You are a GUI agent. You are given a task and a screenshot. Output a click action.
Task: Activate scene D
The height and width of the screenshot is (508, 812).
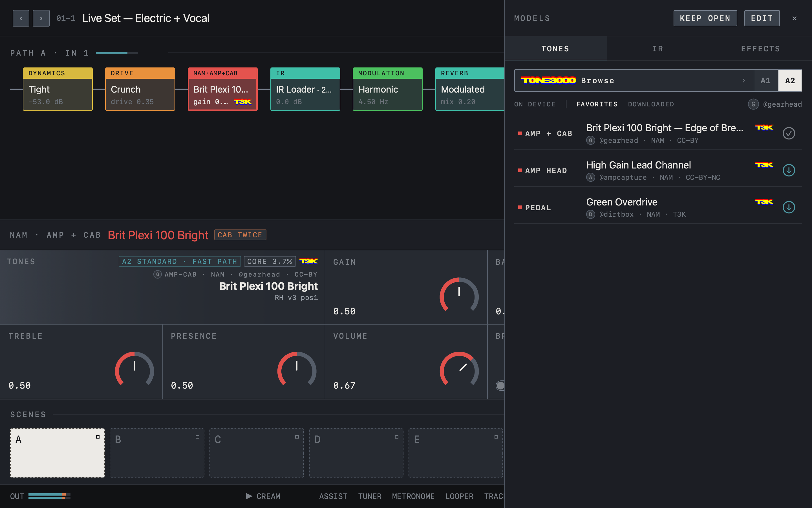pyautogui.click(x=356, y=453)
